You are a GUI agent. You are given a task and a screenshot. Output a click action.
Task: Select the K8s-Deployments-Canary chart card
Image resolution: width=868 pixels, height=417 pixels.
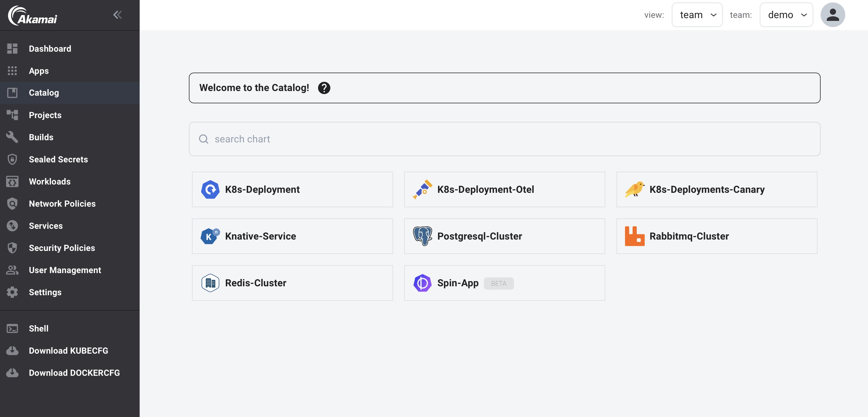tap(716, 190)
